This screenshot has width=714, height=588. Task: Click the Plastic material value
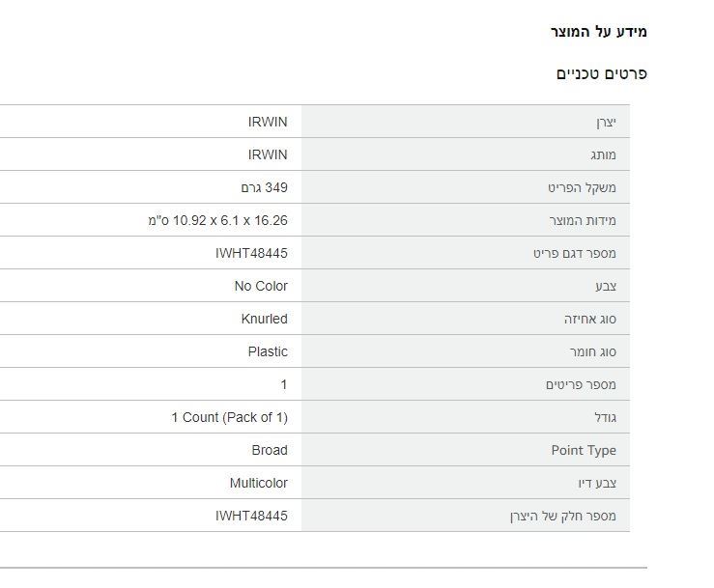268,351
